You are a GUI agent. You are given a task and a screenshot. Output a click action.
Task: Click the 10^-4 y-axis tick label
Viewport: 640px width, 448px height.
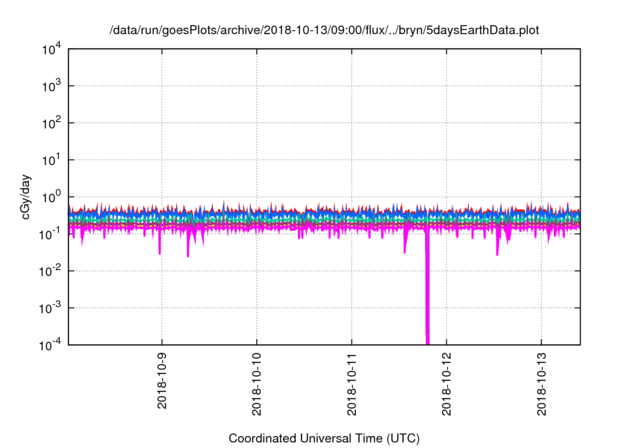[50, 345]
